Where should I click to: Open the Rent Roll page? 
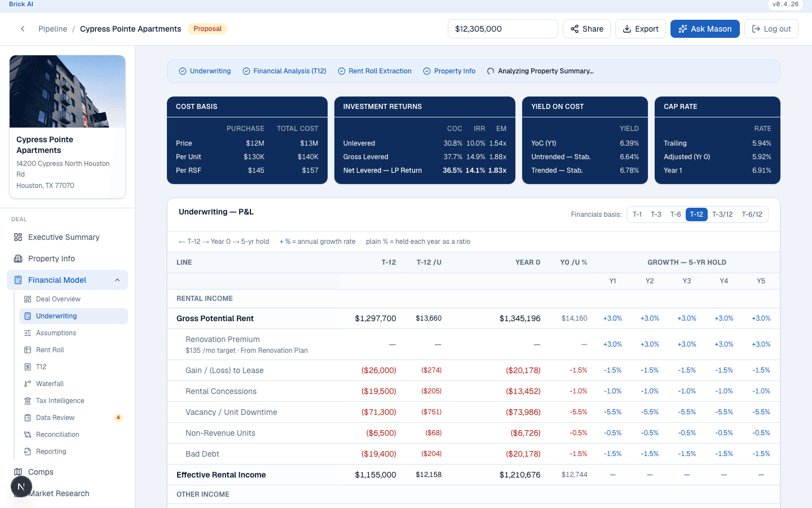[73, 350]
